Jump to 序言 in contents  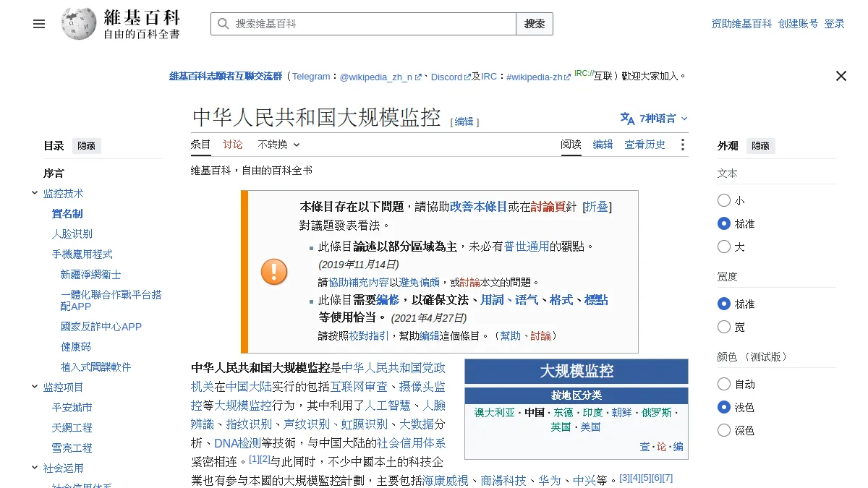coord(54,174)
